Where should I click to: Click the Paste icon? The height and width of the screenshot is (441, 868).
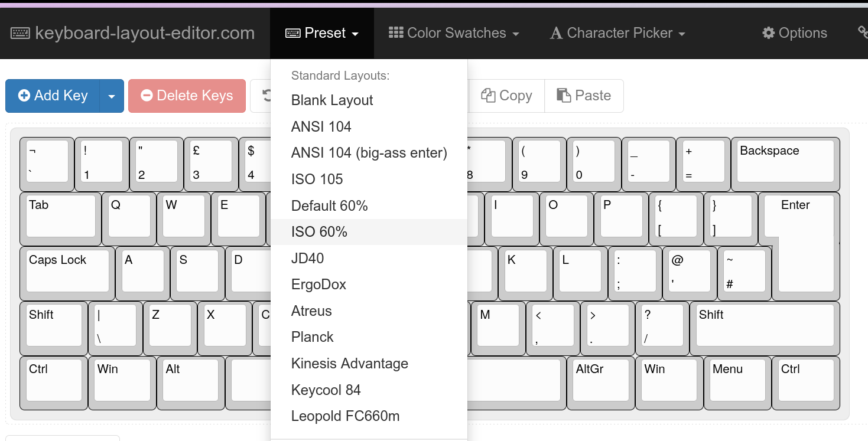(x=564, y=96)
